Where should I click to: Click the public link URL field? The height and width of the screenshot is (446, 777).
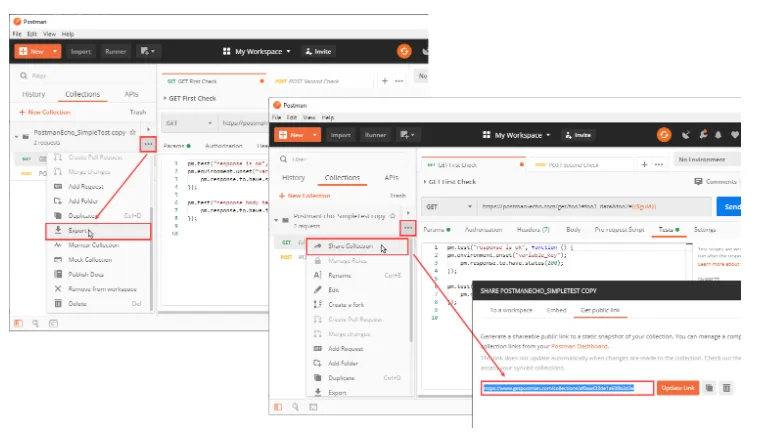(567, 388)
